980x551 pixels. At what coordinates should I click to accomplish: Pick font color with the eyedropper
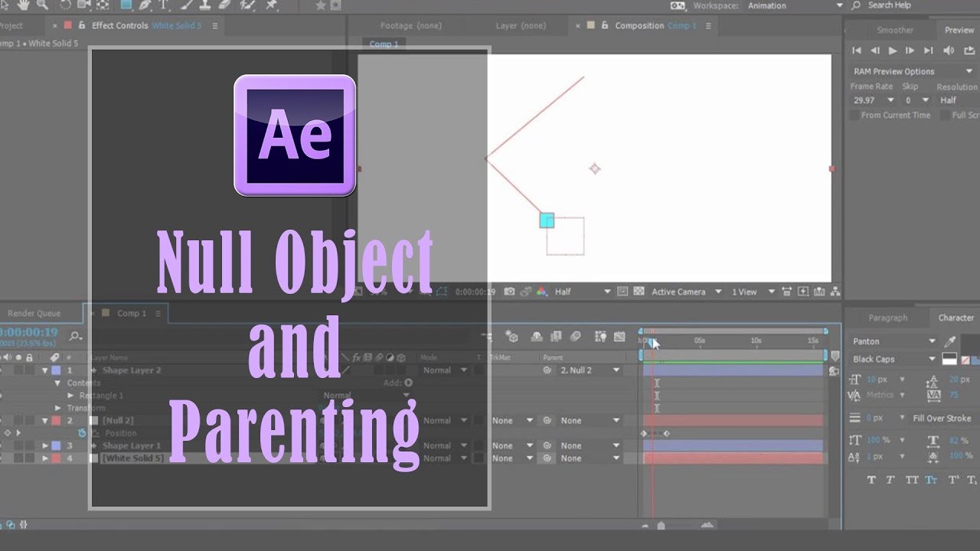pyautogui.click(x=950, y=341)
